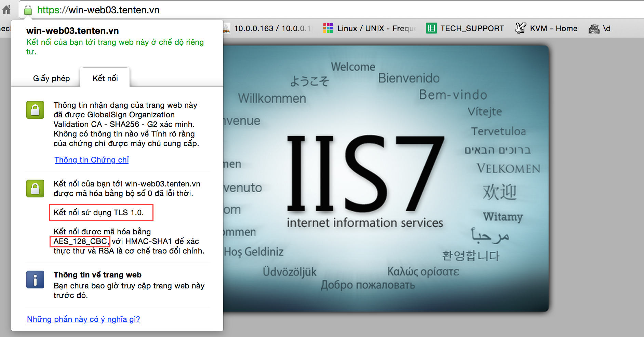Click the 'Witamy' word on IIS image
Screen dimensions: 644x337
click(503, 217)
